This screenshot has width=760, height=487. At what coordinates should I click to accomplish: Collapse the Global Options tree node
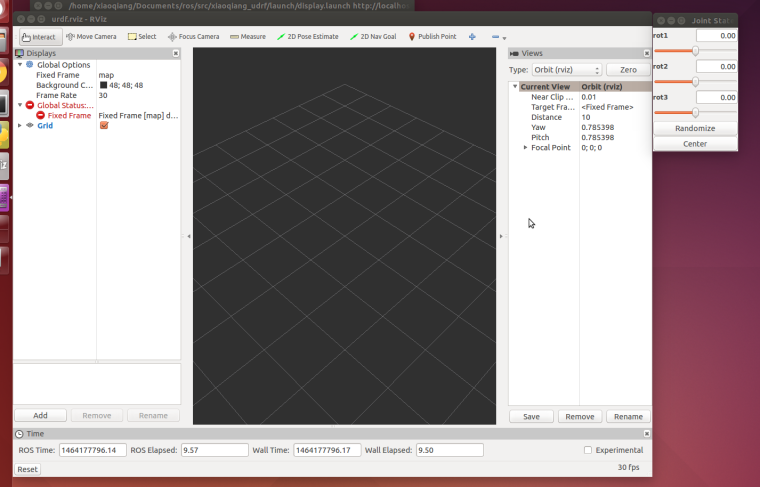[20, 64]
